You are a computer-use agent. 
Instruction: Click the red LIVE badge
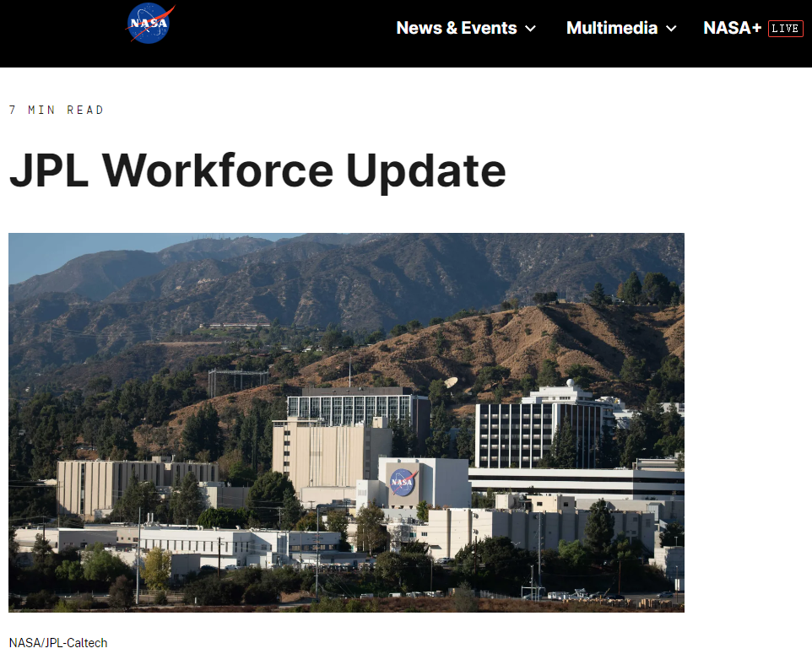coord(785,29)
